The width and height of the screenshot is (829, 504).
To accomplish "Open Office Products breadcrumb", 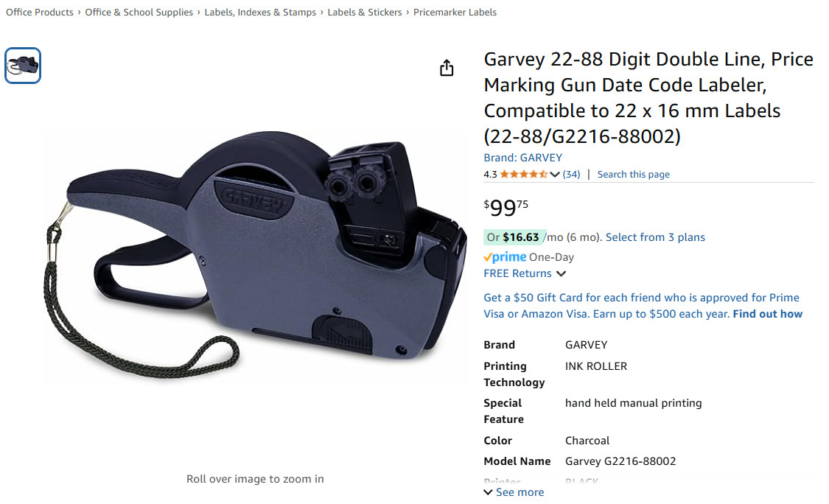I will click(x=40, y=13).
